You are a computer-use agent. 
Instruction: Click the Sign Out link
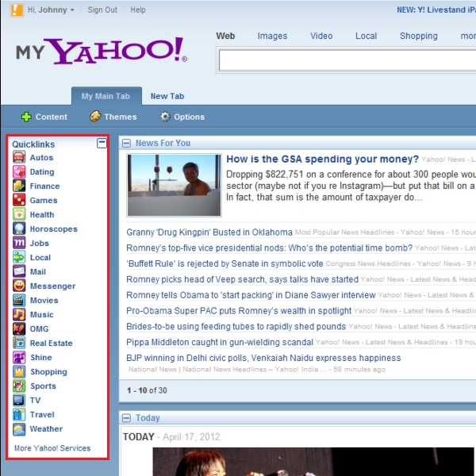pos(102,10)
